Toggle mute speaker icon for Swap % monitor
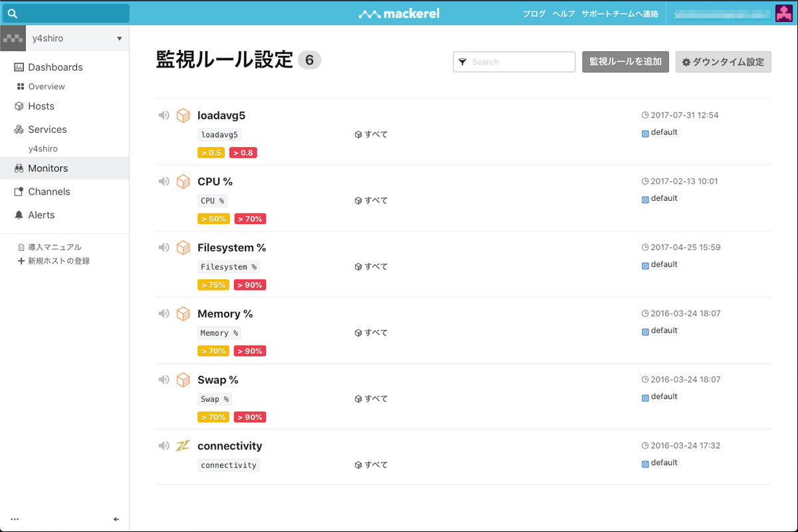 point(164,380)
